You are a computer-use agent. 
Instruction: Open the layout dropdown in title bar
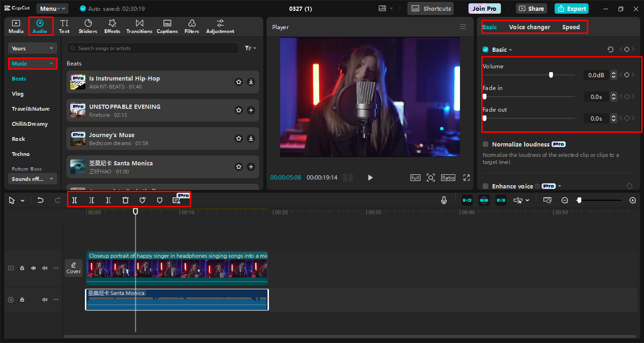click(386, 8)
